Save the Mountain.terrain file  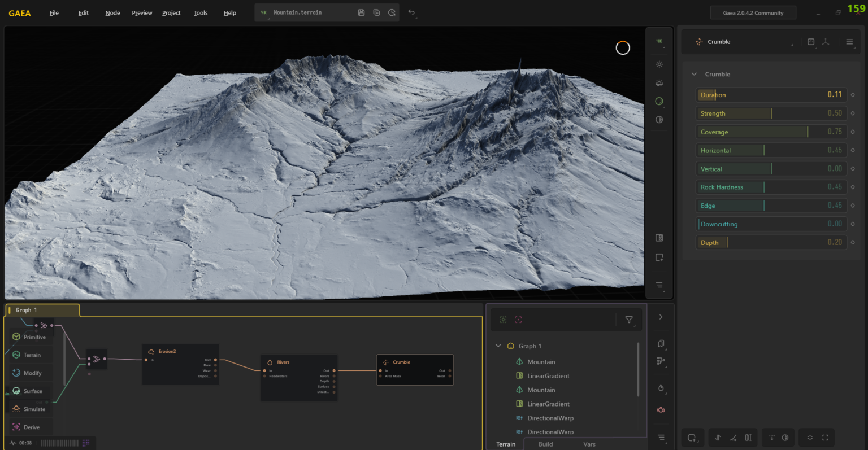[361, 12]
